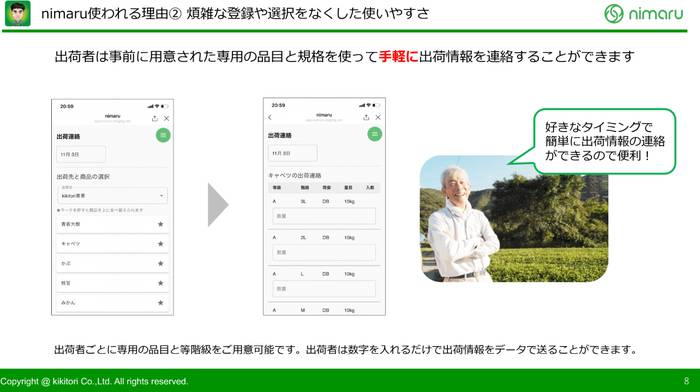Click the gray right-pointing arrow between phones
Screen dimensions: 700x392
click(x=218, y=205)
